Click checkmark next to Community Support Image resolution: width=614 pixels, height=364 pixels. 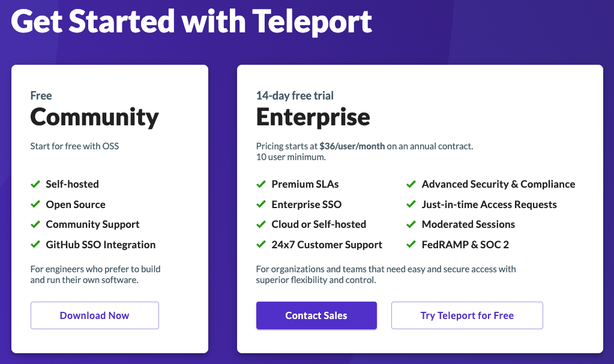tap(35, 224)
